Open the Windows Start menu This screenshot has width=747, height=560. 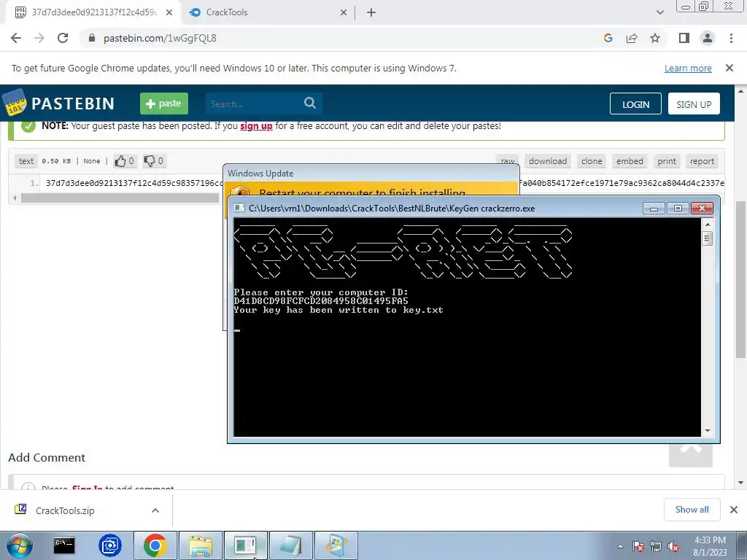tap(20, 545)
